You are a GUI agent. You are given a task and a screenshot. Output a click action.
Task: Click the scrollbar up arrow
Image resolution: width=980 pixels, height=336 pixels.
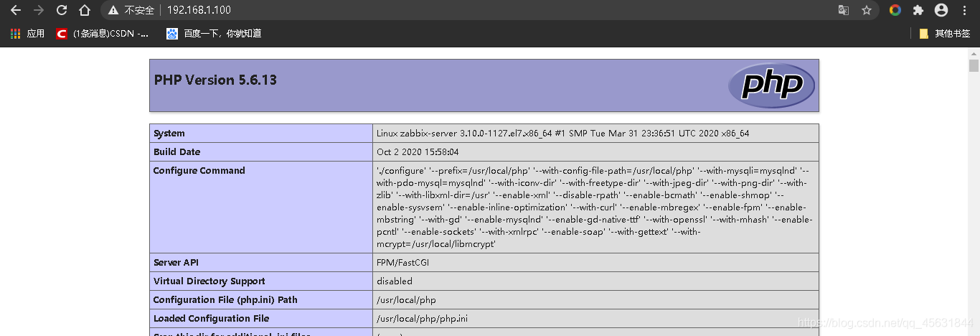pyautogui.click(x=974, y=53)
